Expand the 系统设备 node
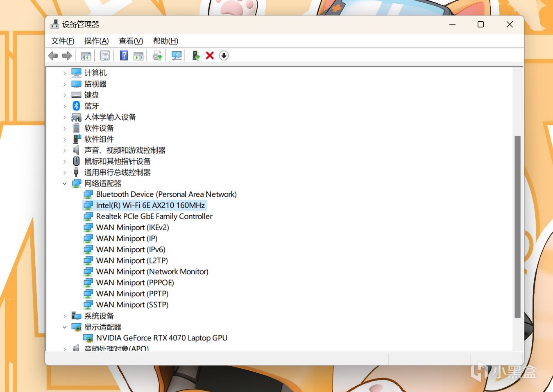553x392 pixels. click(64, 316)
